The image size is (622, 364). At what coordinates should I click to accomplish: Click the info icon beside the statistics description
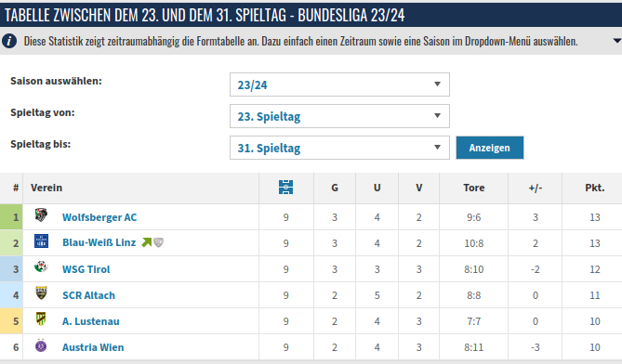coord(9,41)
